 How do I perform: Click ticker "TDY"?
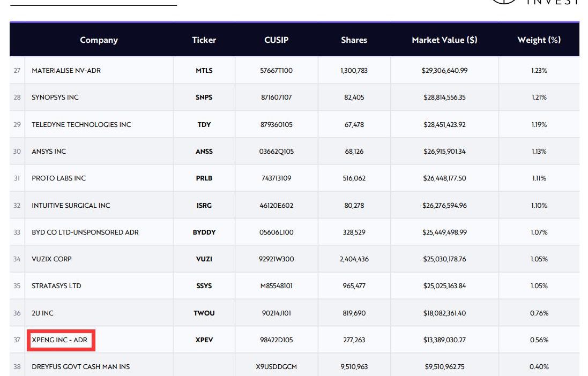(x=204, y=124)
